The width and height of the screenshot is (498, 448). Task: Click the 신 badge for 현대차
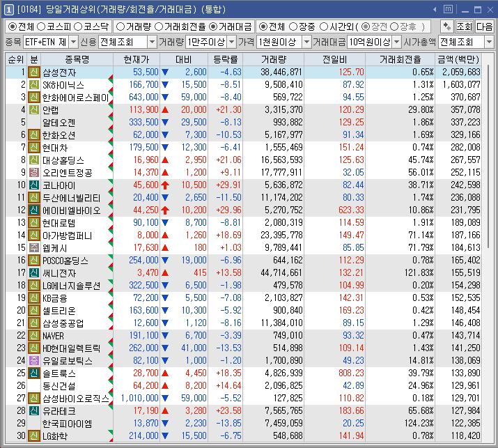33,148
